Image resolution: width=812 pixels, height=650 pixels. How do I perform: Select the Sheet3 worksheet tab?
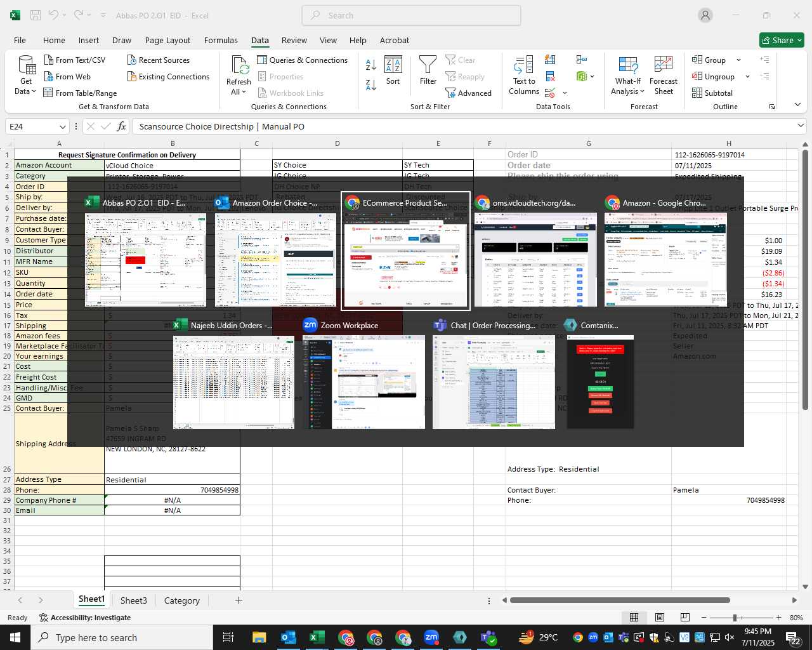click(133, 600)
